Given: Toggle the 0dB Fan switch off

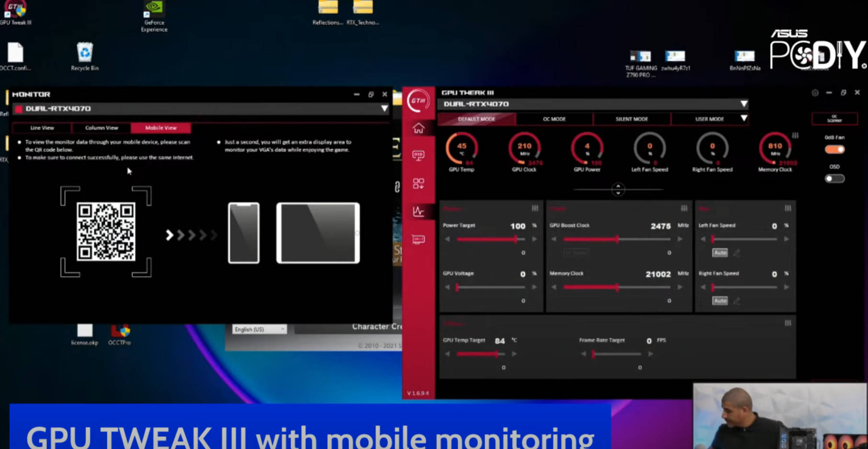Looking at the screenshot, I should point(834,149).
